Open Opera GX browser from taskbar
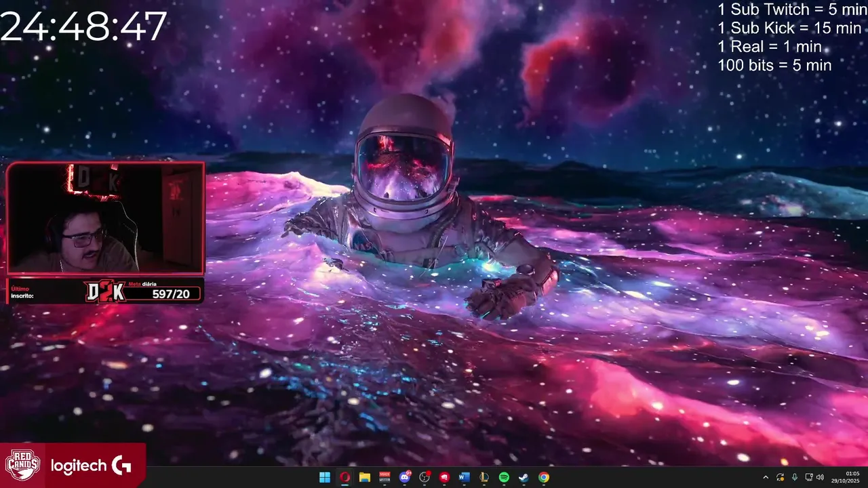Viewport: 868px width, 488px height. click(344, 477)
